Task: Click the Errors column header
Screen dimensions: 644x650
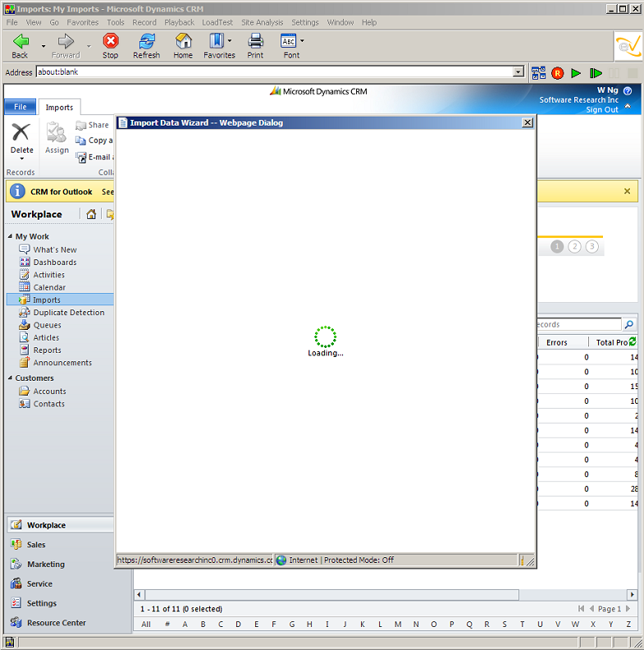Action: point(556,342)
